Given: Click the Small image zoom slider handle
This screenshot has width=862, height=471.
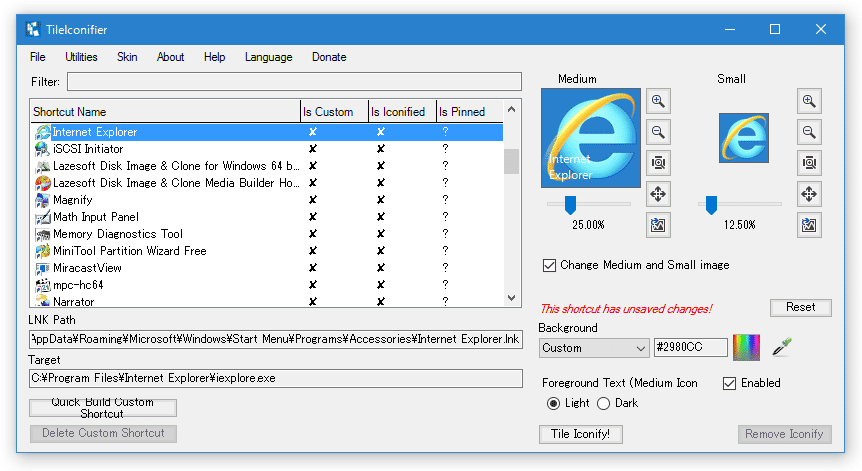Looking at the screenshot, I should (x=711, y=204).
